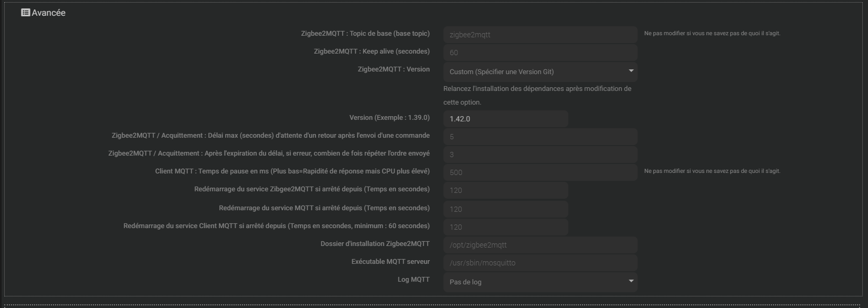Click the MQTT service restart delay field
Image resolution: width=868 pixels, height=308 pixels.
(505, 209)
